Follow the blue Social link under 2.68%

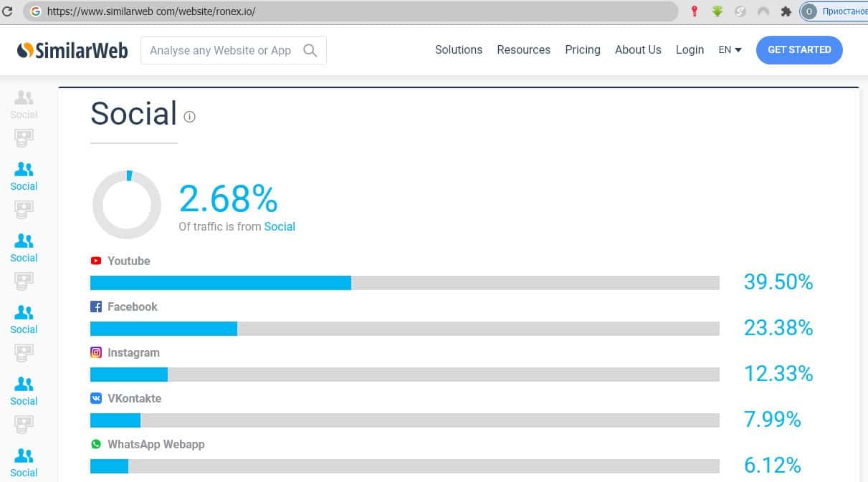pos(280,226)
